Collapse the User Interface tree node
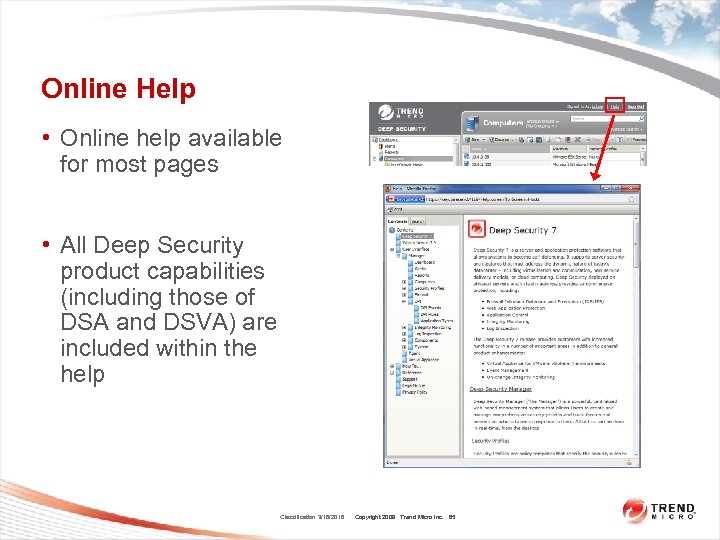 [x=392, y=249]
